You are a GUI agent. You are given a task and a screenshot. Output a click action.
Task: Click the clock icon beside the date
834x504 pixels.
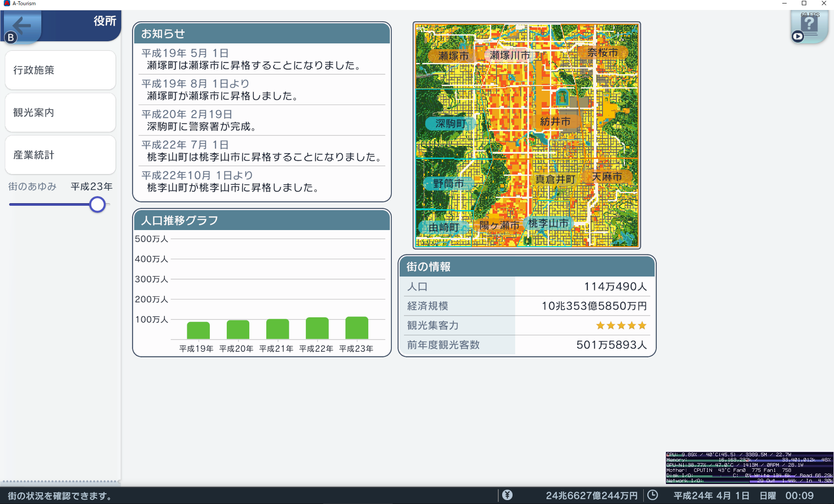click(652, 495)
